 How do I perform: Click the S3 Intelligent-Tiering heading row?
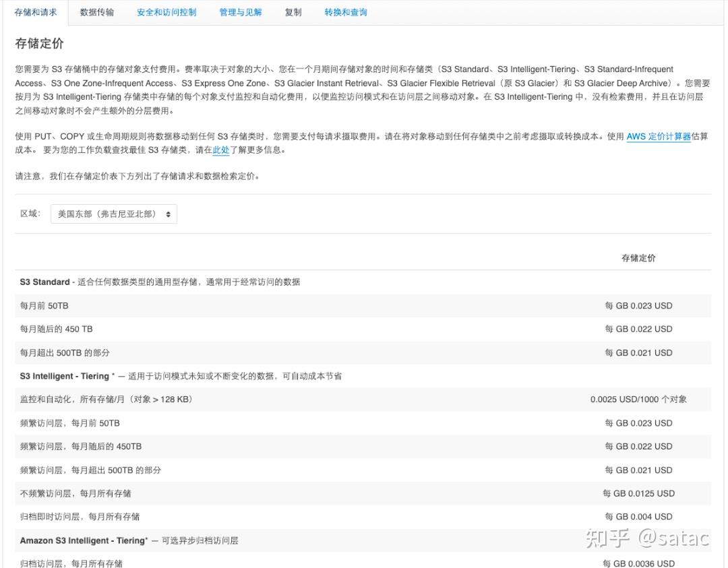tap(364, 376)
